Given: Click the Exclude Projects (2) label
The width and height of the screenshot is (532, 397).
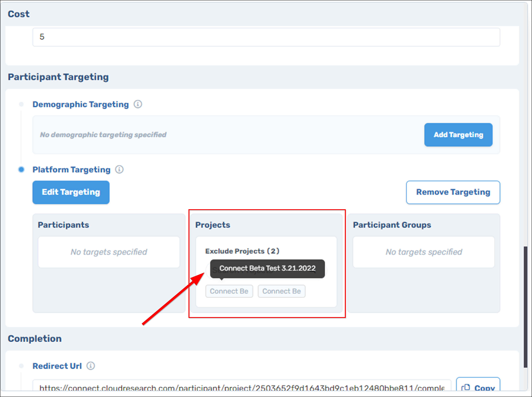Looking at the screenshot, I should [x=242, y=251].
